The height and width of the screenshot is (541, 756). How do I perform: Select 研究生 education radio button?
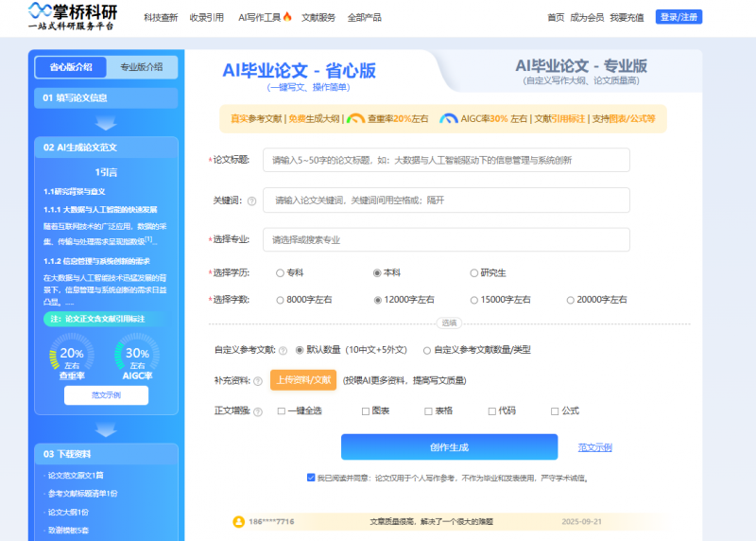pos(474,273)
